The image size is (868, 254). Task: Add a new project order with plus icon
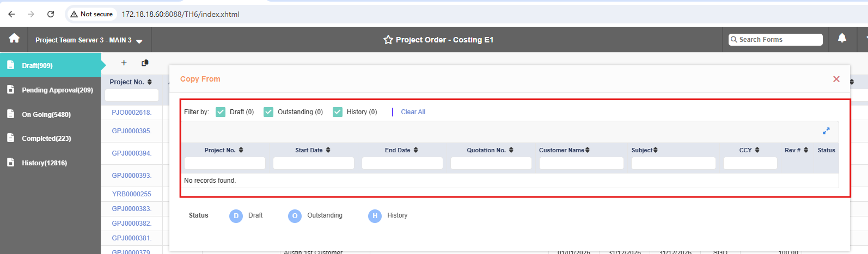(124, 63)
